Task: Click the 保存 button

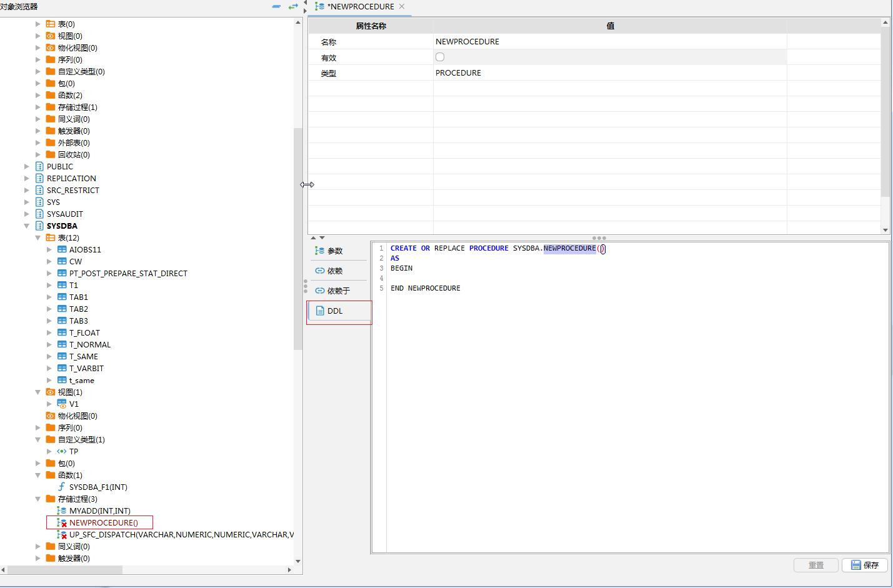Action: 865,565
